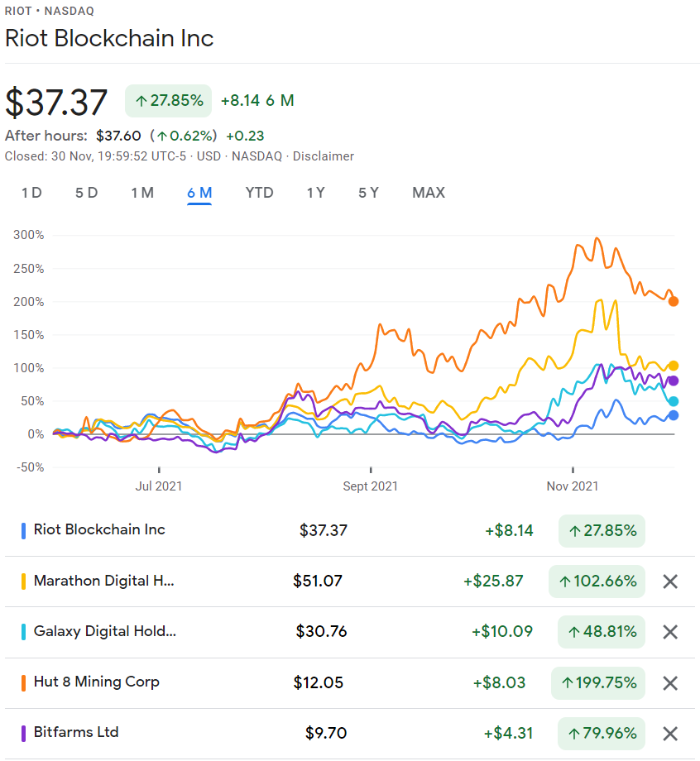Click the Riot Blockchain Inc title
This screenshot has width=700, height=761.
point(109,38)
